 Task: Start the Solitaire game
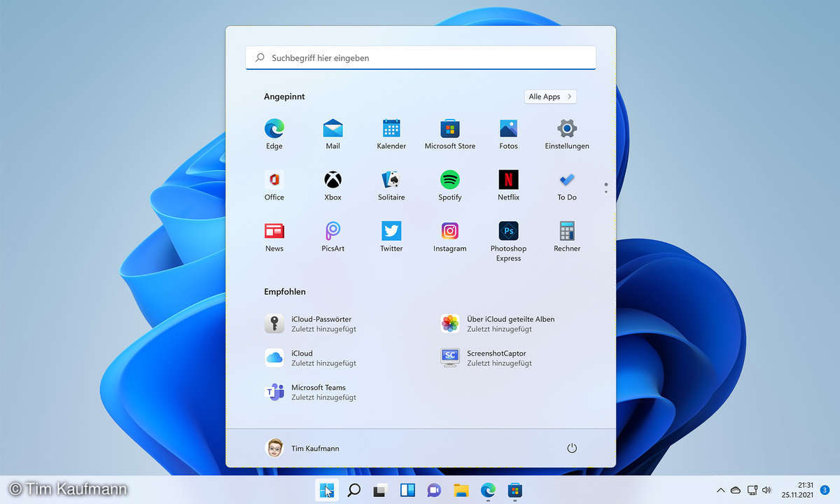click(391, 185)
